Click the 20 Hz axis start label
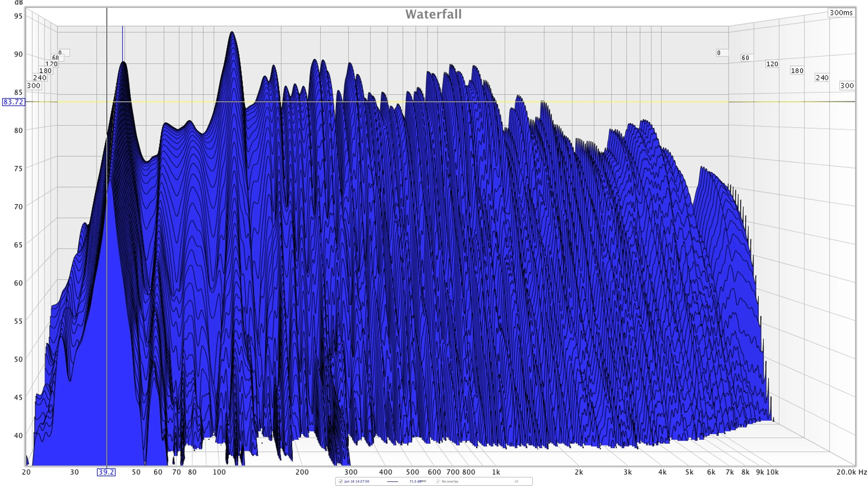Image resolution: width=868 pixels, height=486 pixels. pyautogui.click(x=26, y=472)
